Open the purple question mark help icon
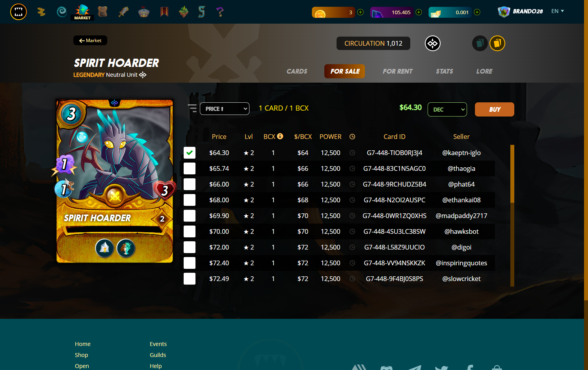The image size is (588, 370). point(220,12)
